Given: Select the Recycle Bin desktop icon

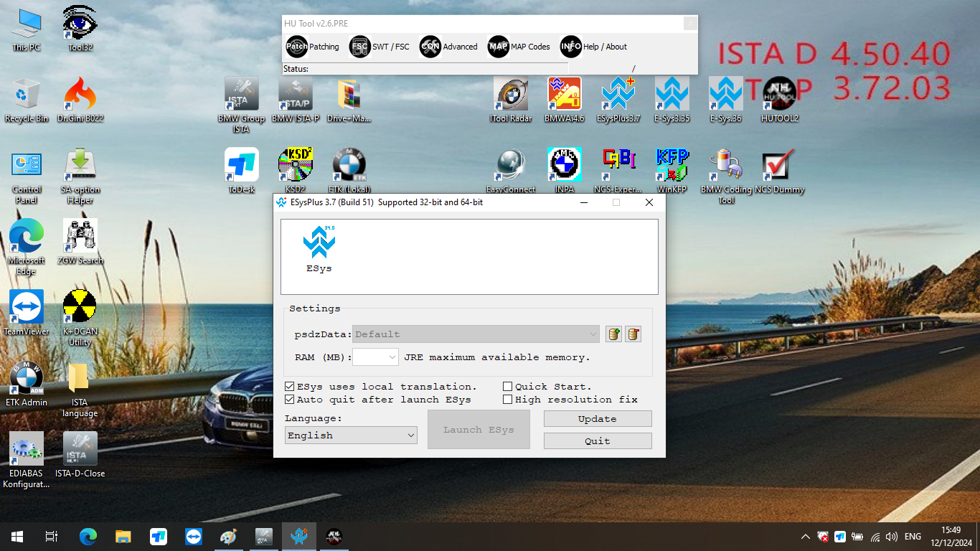Looking at the screenshot, I should coord(27,100).
